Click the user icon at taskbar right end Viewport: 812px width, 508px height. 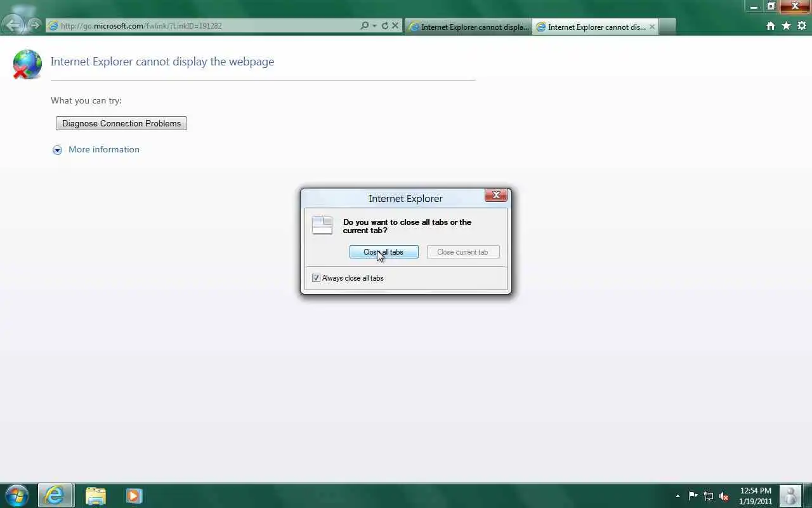tap(790, 495)
